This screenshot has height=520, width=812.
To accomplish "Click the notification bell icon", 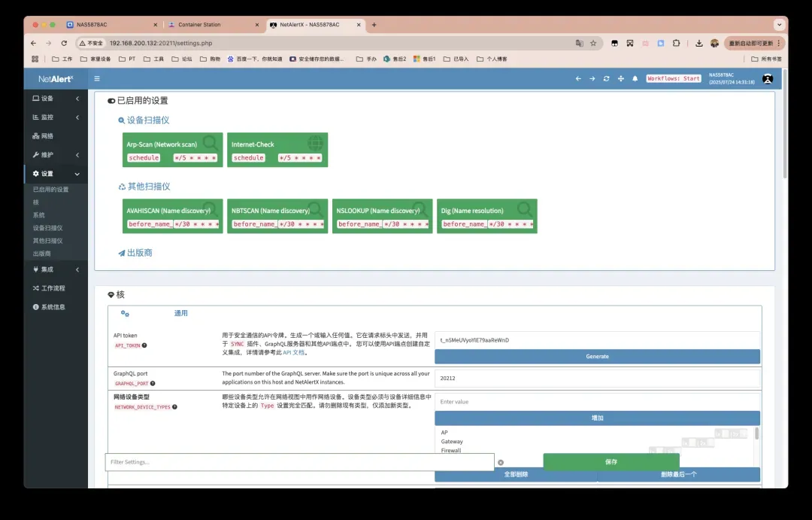I will pyautogui.click(x=635, y=78).
